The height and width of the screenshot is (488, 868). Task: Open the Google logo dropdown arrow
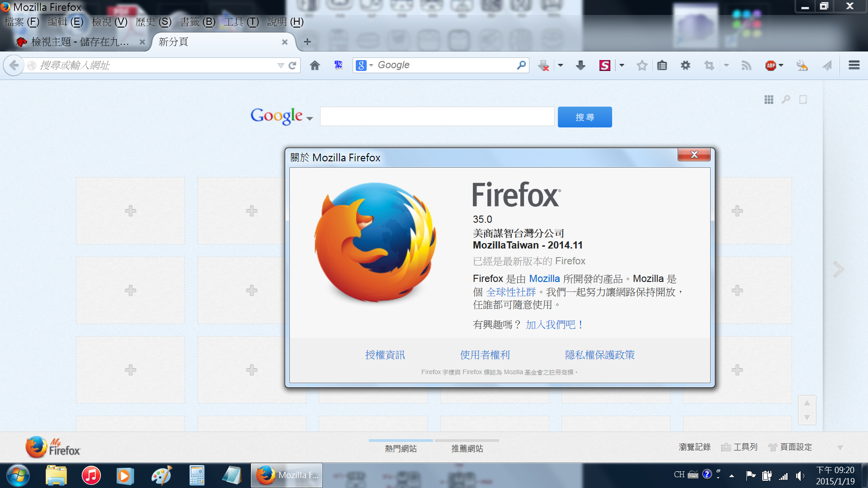coord(310,119)
